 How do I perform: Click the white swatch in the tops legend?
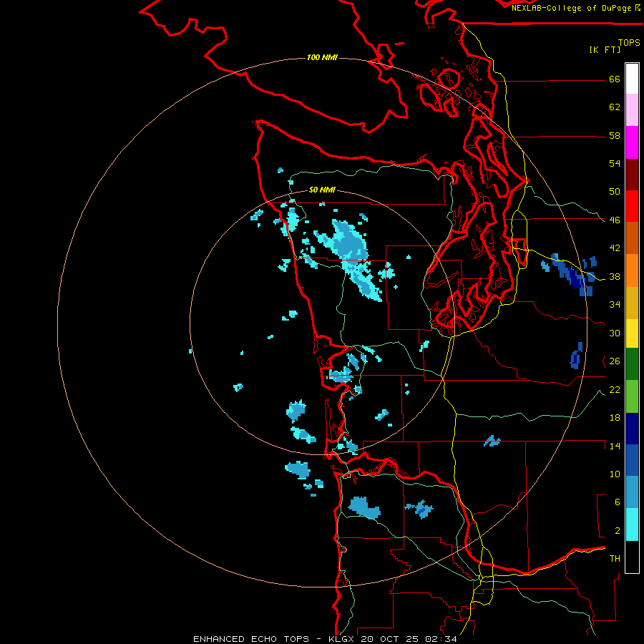[x=632, y=79]
